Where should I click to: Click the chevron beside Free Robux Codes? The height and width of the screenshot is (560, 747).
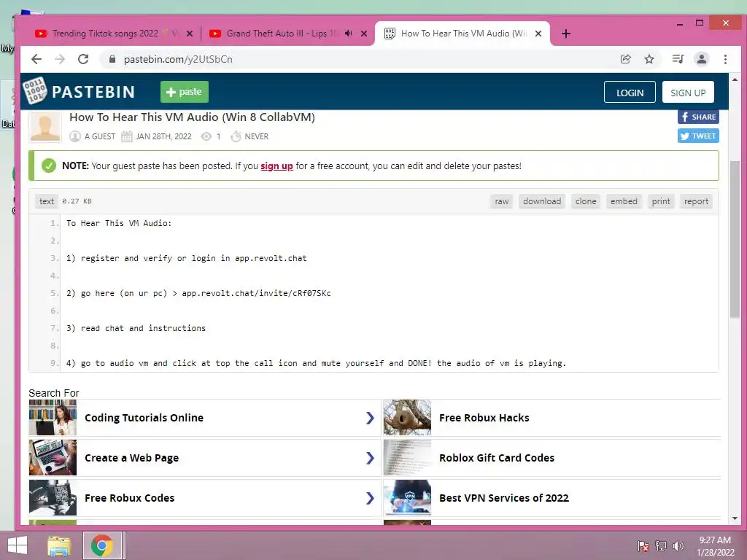click(370, 497)
